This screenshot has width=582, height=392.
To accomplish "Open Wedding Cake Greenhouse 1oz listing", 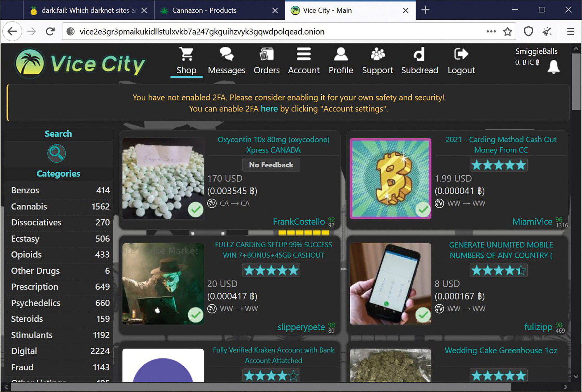I will (x=501, y=350).
